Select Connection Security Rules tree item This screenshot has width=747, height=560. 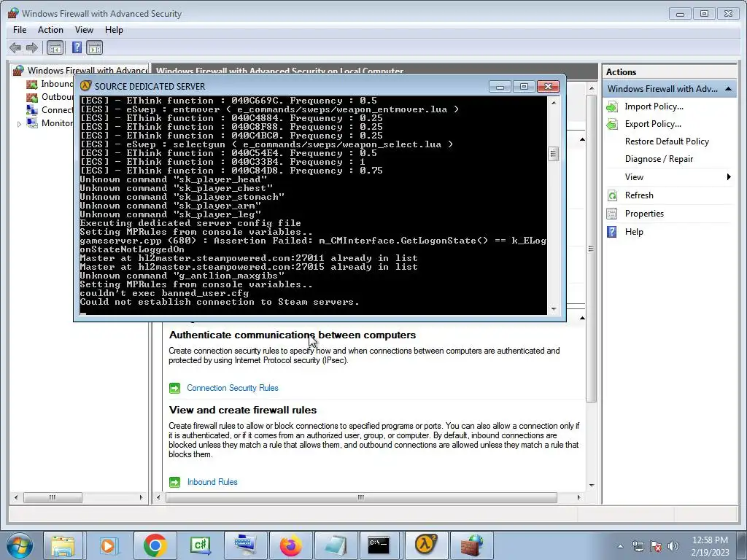click(x=52, y=110)
